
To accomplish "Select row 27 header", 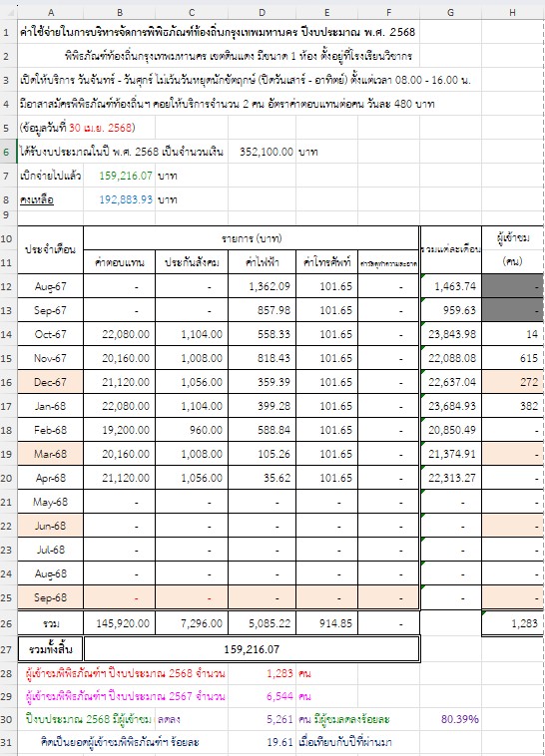I will (7, 649).
